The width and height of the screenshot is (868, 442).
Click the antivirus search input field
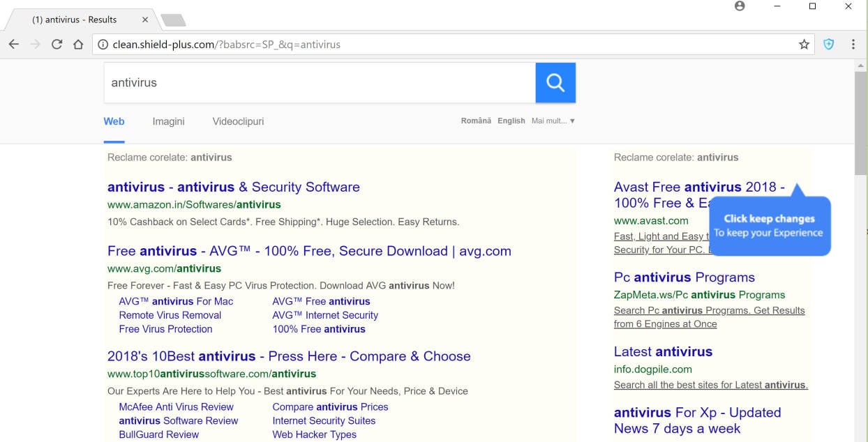click(x=319, y=82)
